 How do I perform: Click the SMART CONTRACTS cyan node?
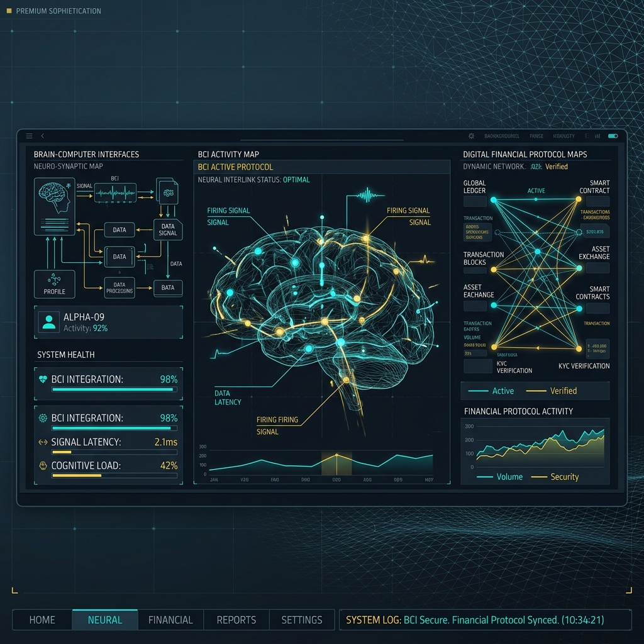click(x=579, y=308)
